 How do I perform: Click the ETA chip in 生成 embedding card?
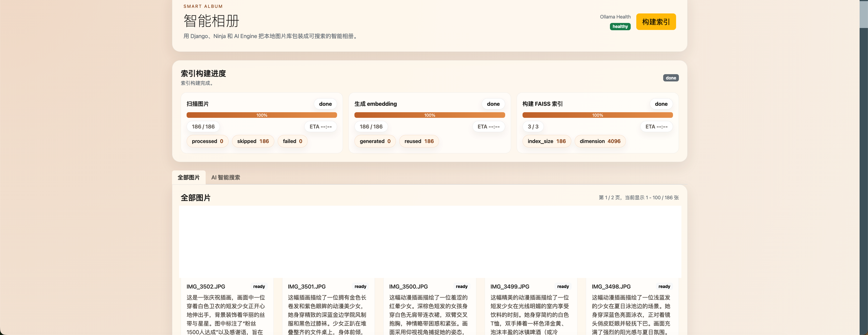(x=488, y=127)
